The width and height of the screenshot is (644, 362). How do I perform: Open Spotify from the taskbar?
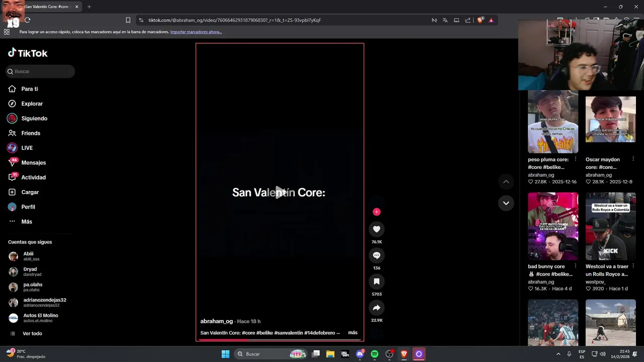[374, 354]
